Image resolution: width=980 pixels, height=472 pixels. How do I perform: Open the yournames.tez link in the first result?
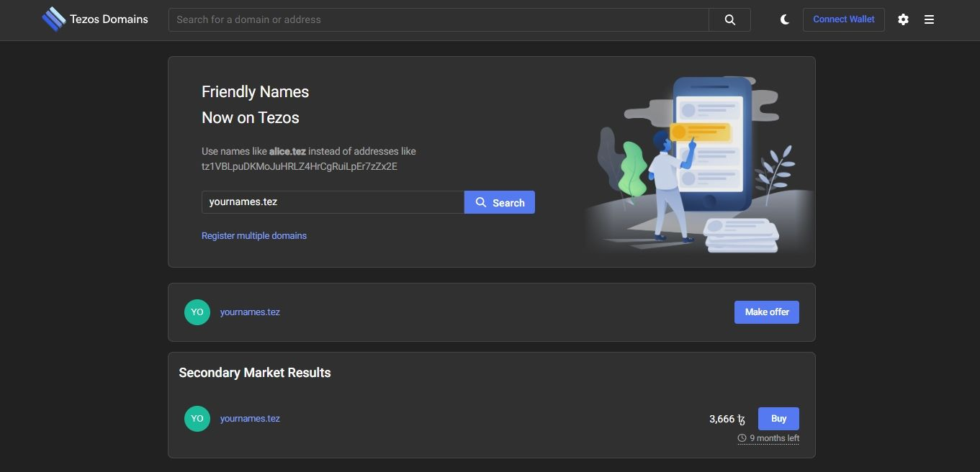pos(250,312)
